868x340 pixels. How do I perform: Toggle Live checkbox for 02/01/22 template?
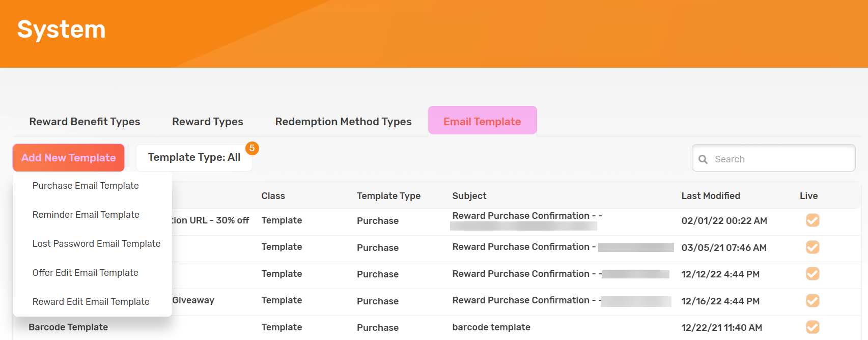[813, 220]
